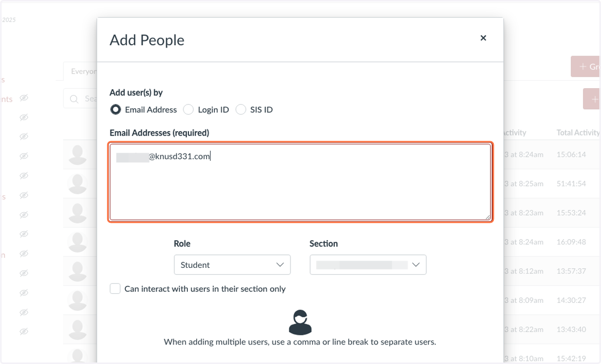The width and height of the screenshot is (601, 364).
Task: Click the 'Add People' dialog title
Action: pyautogui.click(x=147, y=40)
